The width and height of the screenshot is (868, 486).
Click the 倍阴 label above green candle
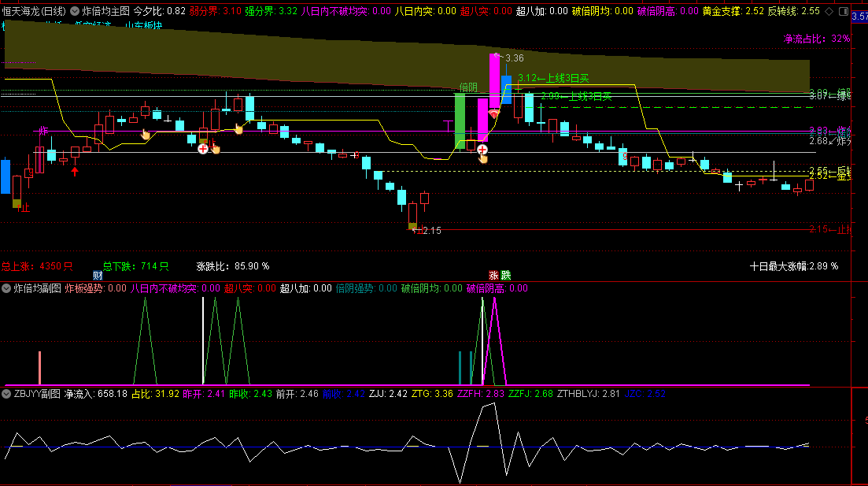[468, 87]
